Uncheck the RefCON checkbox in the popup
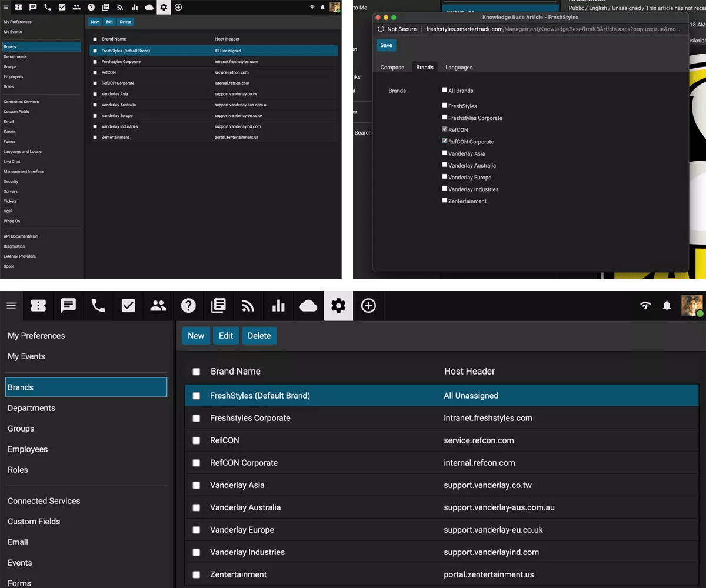The image size is (706, 588). coord(445,129)
